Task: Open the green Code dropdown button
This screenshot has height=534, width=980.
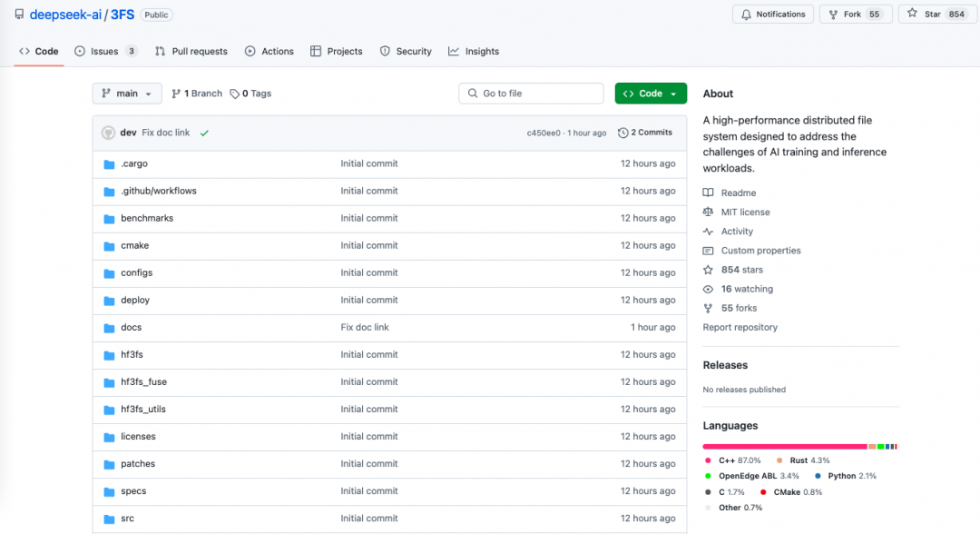Action: tap(651, 94)
